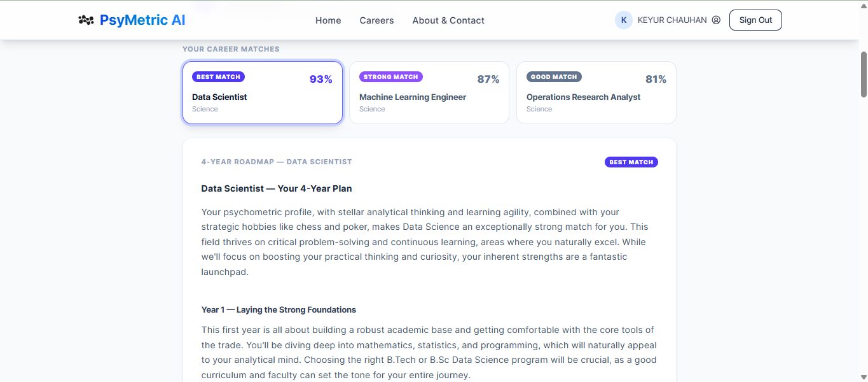Click the KEYUR CHAUHAN username
The image size is (868, 382).
click(672, 20)
